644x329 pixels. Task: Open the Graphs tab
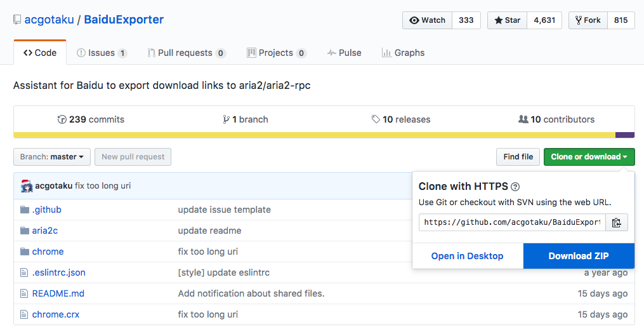404,53
